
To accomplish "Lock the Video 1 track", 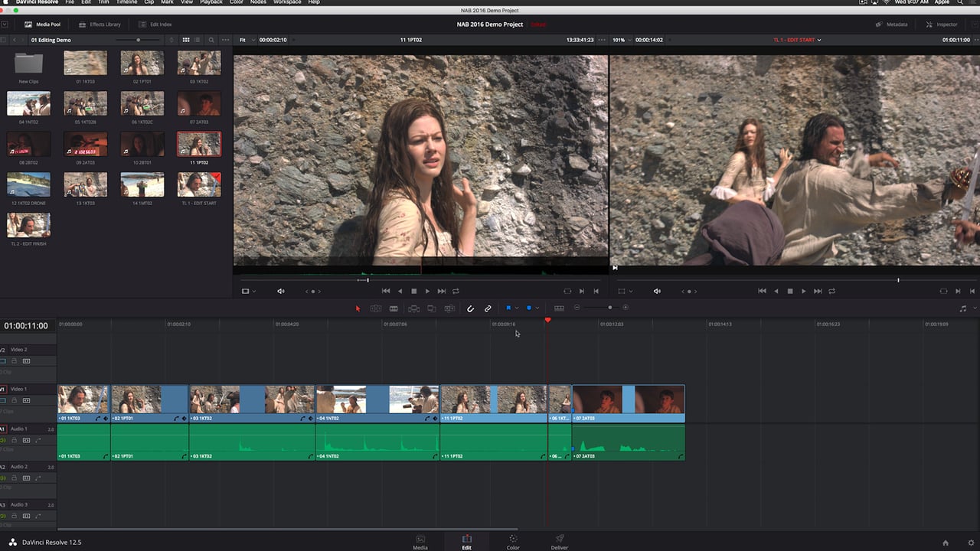I will (15, 400).
